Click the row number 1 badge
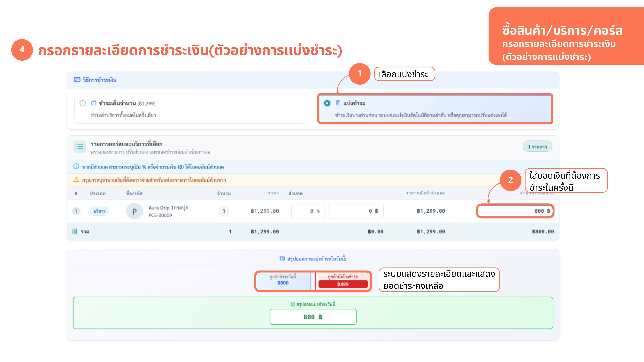 click(76, 211)
